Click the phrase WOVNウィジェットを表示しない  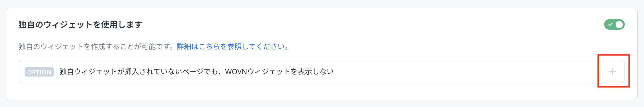[x=279, y=72]
